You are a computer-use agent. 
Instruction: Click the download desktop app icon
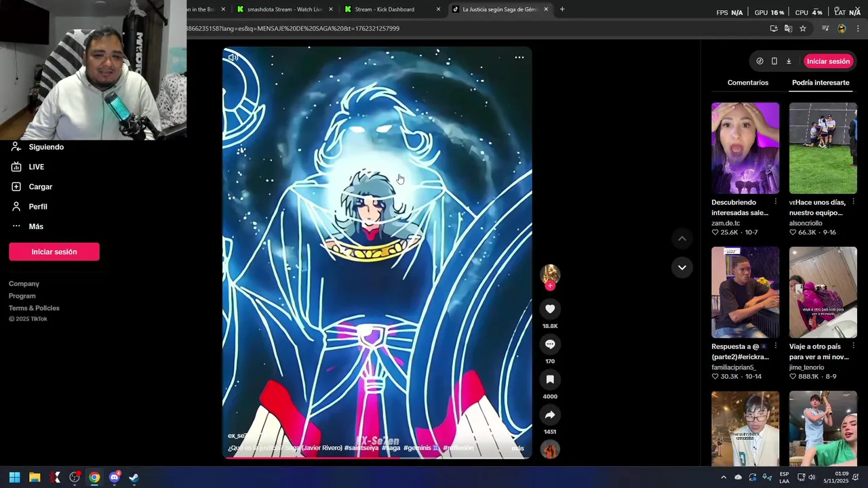pos(789,61)
